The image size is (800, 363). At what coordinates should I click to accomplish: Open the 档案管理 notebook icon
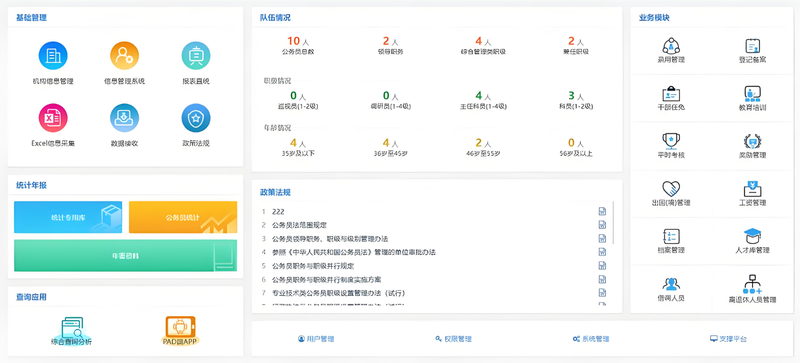(x=671, y=236)
